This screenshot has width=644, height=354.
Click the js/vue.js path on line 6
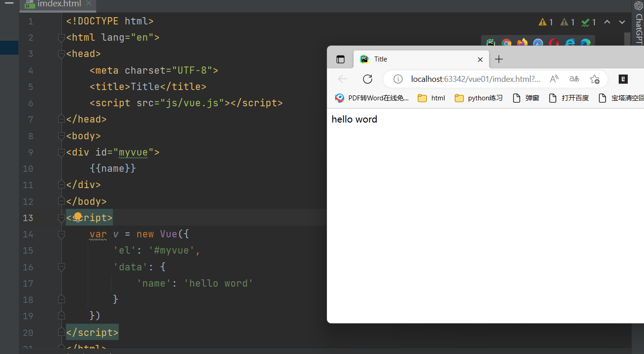coord(192,103)
